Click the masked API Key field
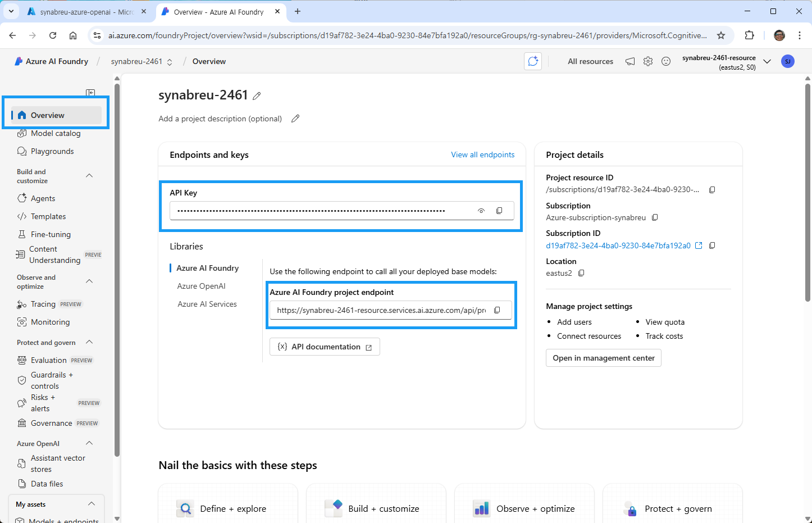Screen dimensions: 812x523 341,211
